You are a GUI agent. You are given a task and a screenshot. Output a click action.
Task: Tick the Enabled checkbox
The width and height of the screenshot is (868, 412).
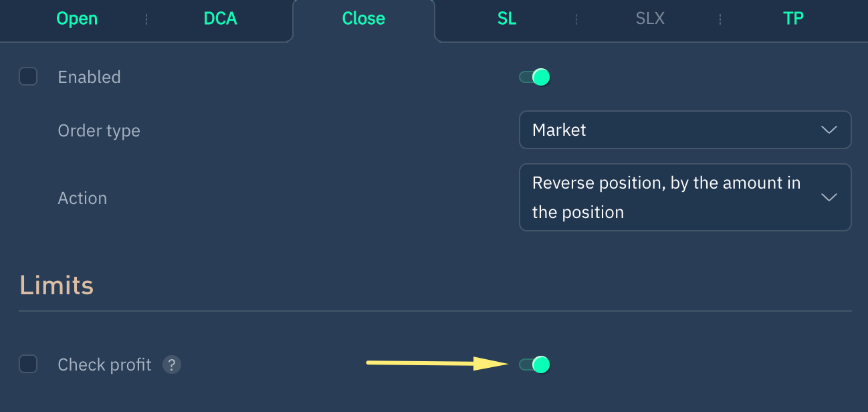point(28,77)
